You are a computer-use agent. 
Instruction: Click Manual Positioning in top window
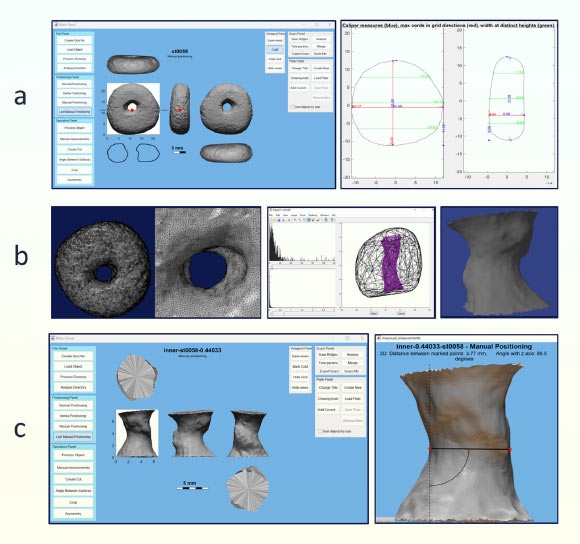click(x=74, y=102)
